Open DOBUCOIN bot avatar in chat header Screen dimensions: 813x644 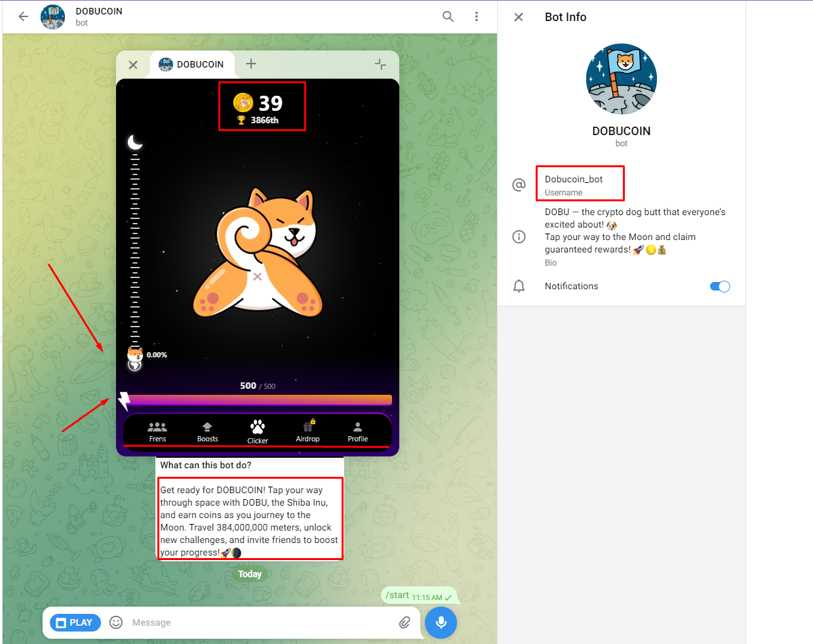[x=53, y=17]
